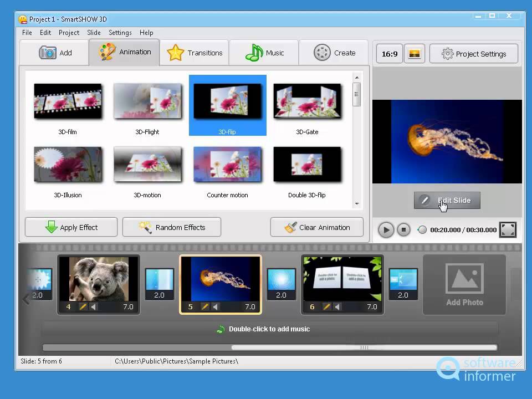Click the effects list scroll up arrow
532x399 pixels.
click(x=357, y=78)
